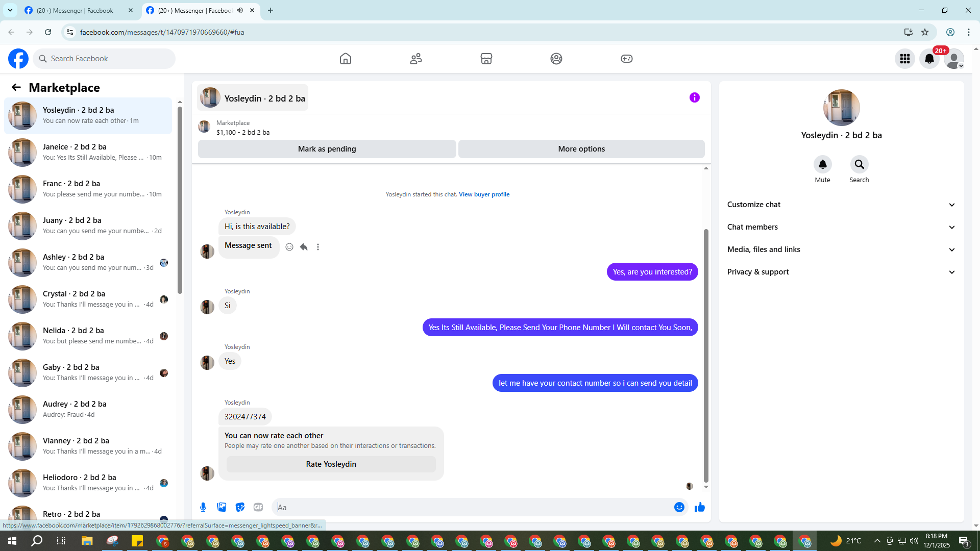Screen dimensions: 980x551
Task: Click More options button
Action: [581, 149]
